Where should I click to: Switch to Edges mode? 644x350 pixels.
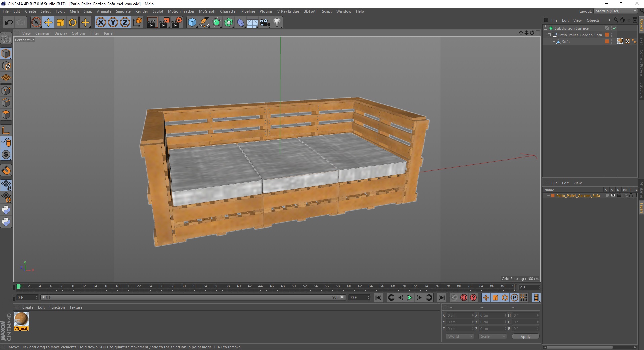coord(6,103)
